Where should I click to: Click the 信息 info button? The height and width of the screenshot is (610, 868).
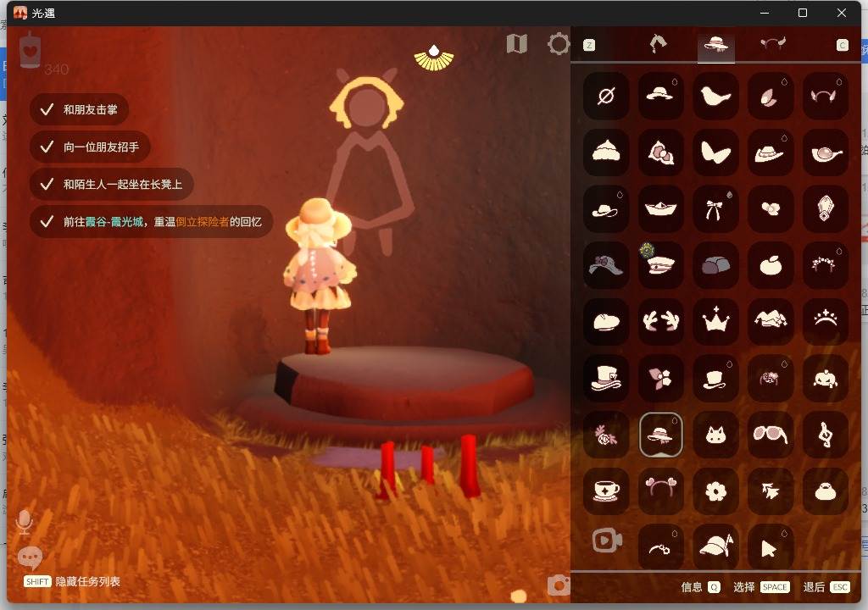[x=700, y=587]
